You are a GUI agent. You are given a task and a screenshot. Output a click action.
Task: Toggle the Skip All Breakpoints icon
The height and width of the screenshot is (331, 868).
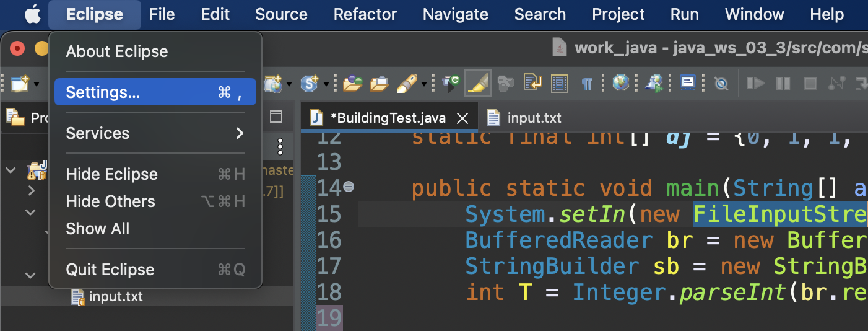tap(721, 84)
